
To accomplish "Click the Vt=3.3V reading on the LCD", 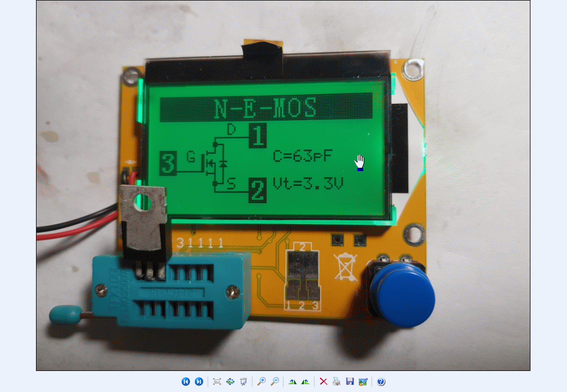I will (x=307, y=183).
